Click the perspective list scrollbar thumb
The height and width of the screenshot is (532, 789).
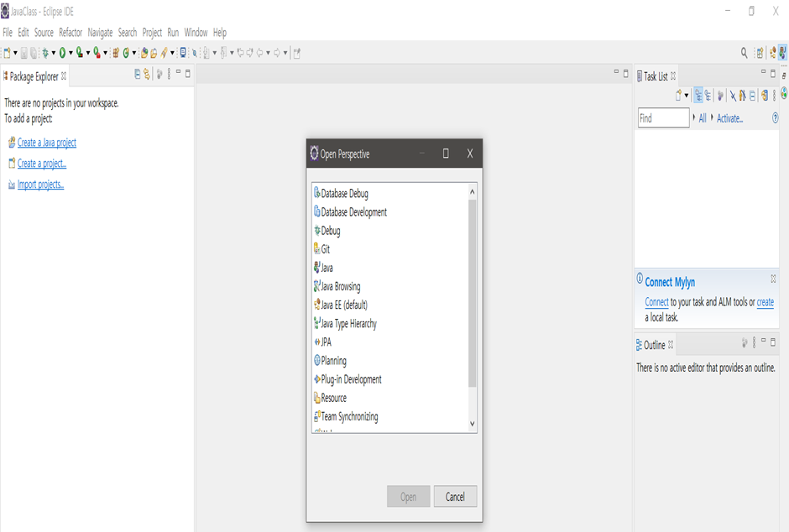point(472,293)
